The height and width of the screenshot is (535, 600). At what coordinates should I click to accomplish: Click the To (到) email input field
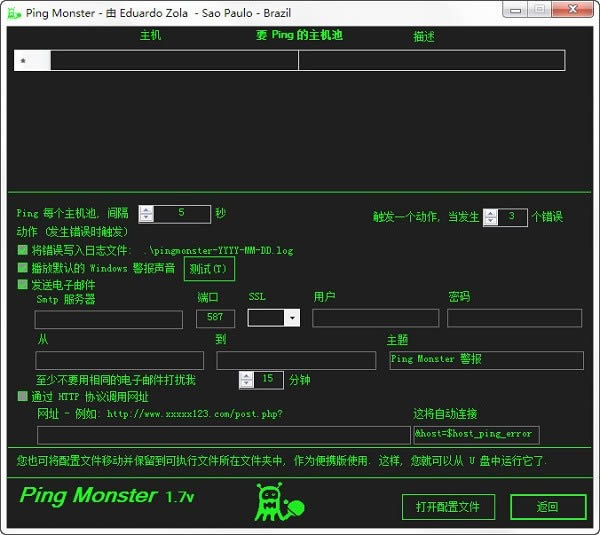click(x=296, y=360)
